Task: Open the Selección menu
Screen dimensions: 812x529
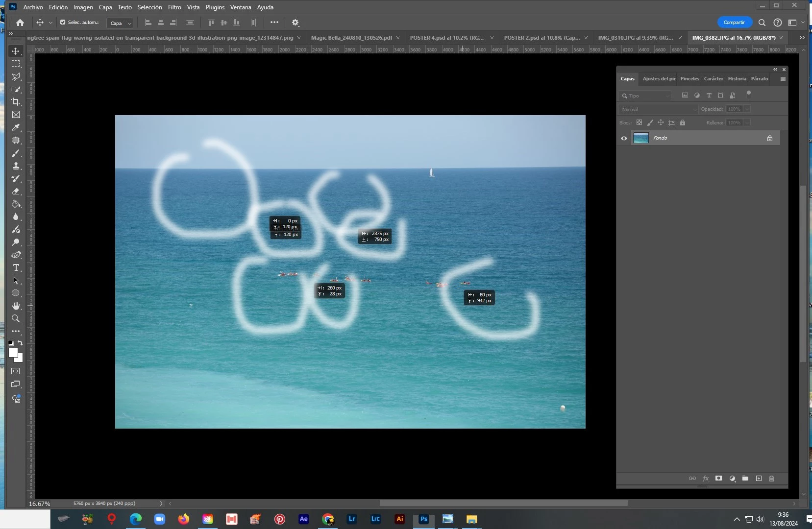Action: 149,7
